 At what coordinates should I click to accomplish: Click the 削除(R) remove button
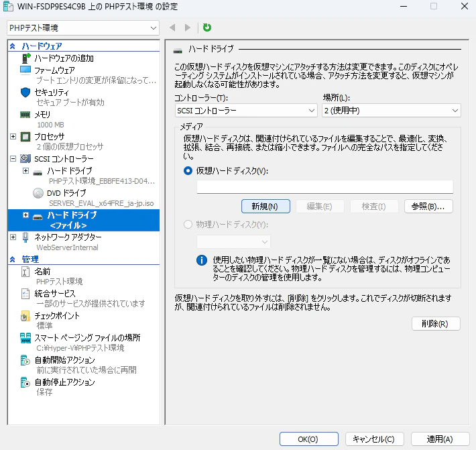pyautogui.click(x=436, y=324)
